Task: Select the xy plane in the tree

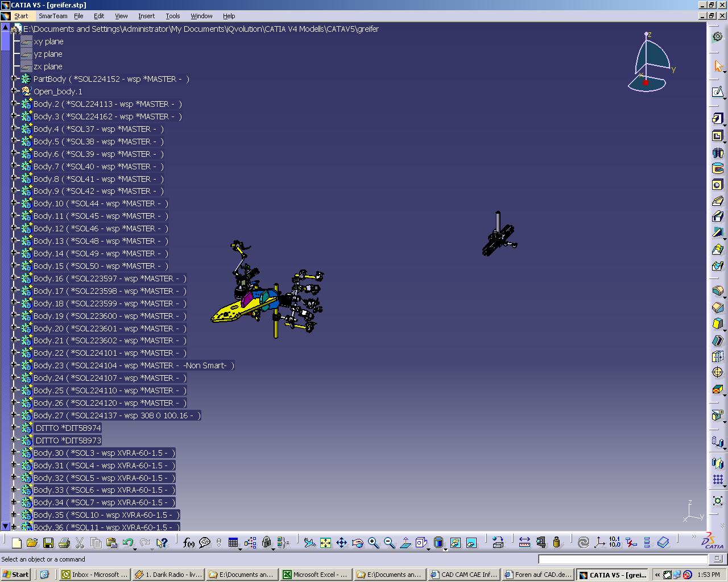Action: coord(48,41)
